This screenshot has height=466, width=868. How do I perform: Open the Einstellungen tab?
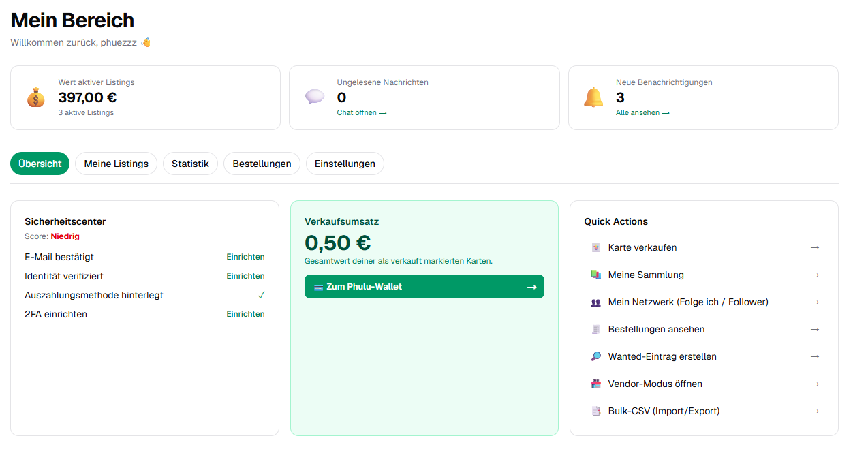(345, 164)
